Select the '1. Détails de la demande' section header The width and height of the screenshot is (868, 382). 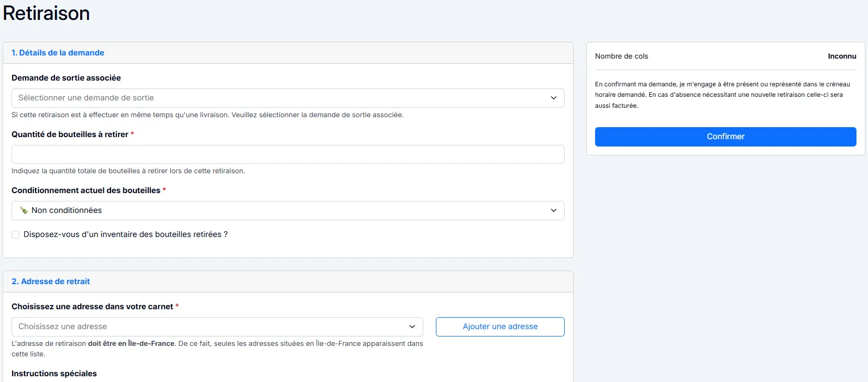point(58,53)
